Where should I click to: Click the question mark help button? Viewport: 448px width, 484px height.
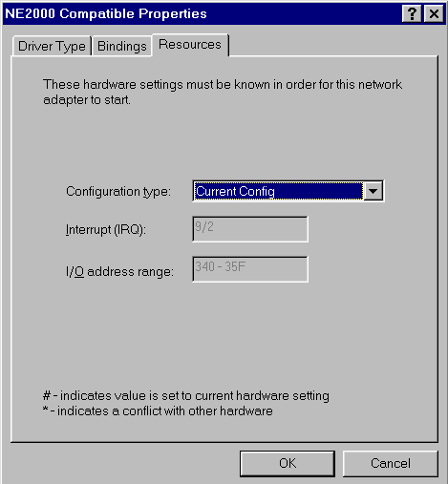[x=412, y=14]
